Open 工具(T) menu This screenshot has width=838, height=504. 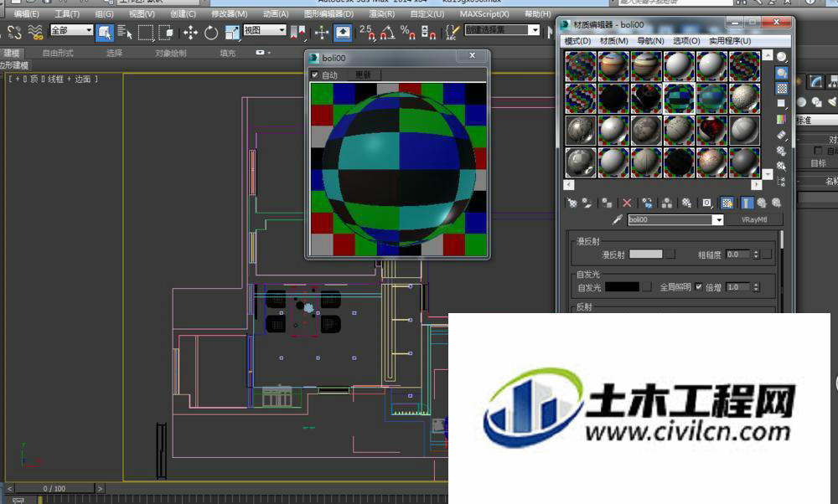[x=67, y=14]
